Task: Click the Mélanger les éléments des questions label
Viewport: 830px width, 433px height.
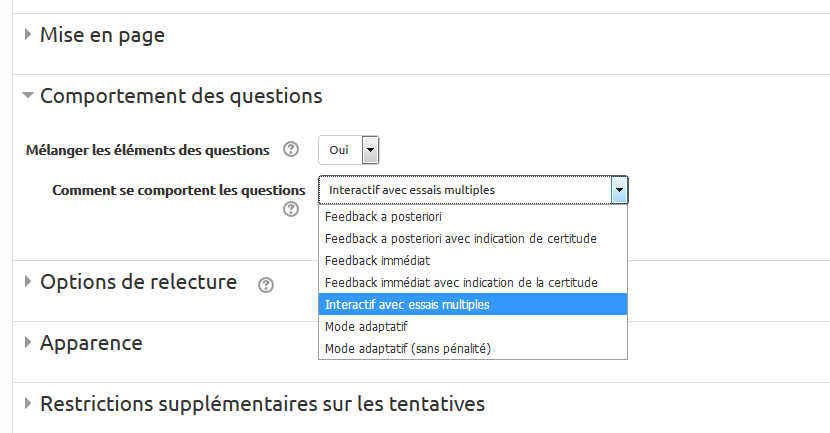Action: pyautogui.click(x=147, y=150)
